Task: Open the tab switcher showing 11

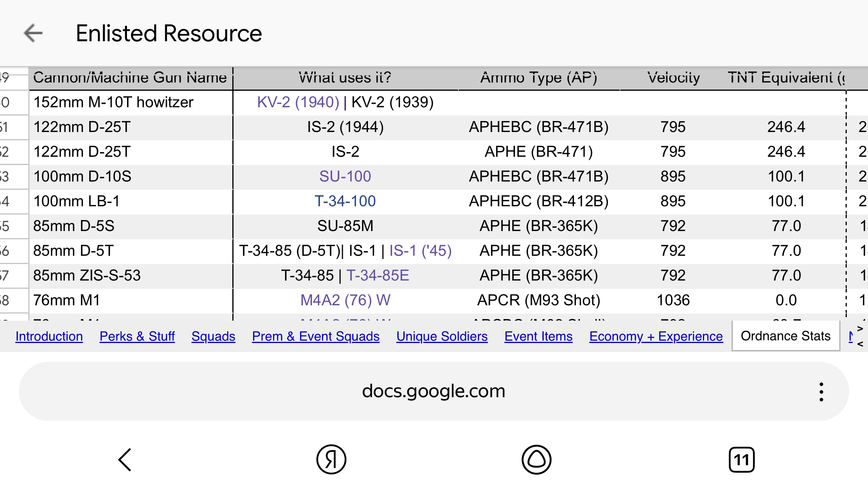Action: click(741, 459)
